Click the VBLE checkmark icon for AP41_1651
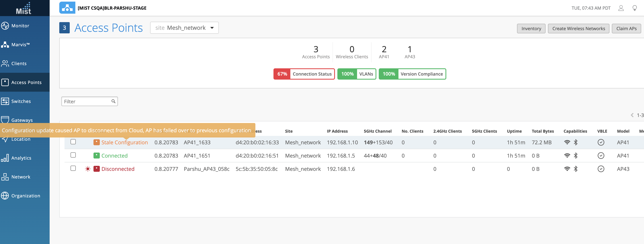This screenshot has width=644, height=244. coord(601,156)
